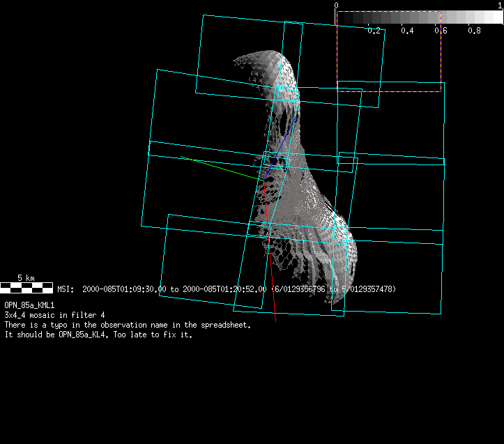Select the "5 km" scale label
This screenshot has height=444, width=504.
pyautogui.click(x=26, y=278)
